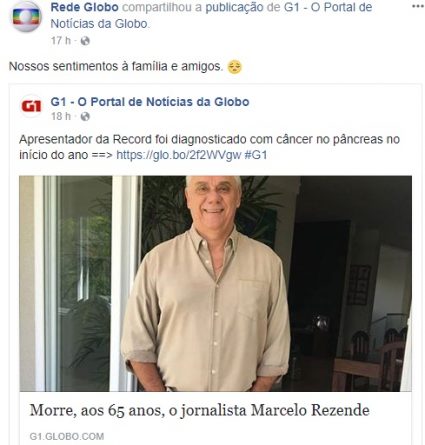The height and width of the screenshot is (445, 425).
Task: Click the globe privacy icon beside 18 h
Action: [85, 116]
